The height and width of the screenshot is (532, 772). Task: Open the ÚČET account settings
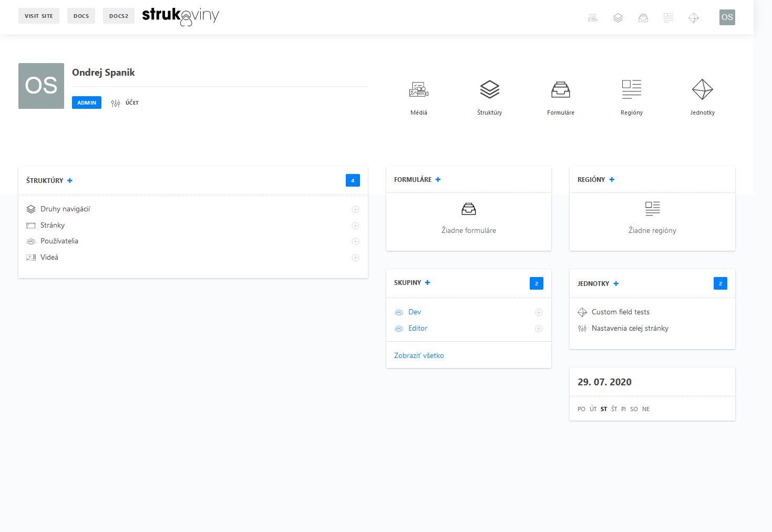click(125, 103)
